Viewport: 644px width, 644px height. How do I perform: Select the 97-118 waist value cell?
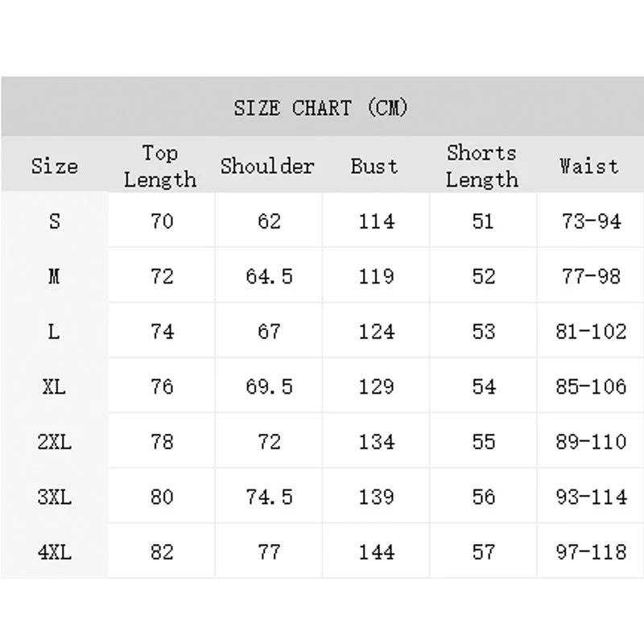click(591, 551)
